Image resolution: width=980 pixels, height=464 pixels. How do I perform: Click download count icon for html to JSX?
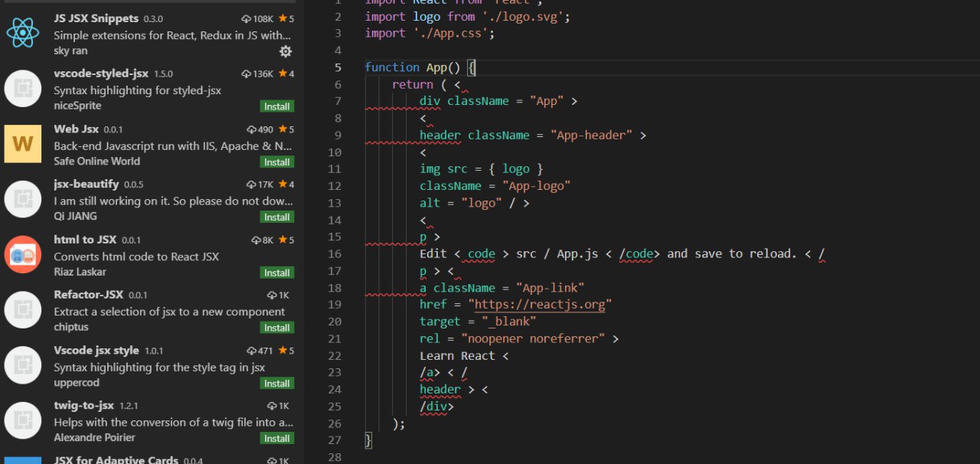click(256, 240)
